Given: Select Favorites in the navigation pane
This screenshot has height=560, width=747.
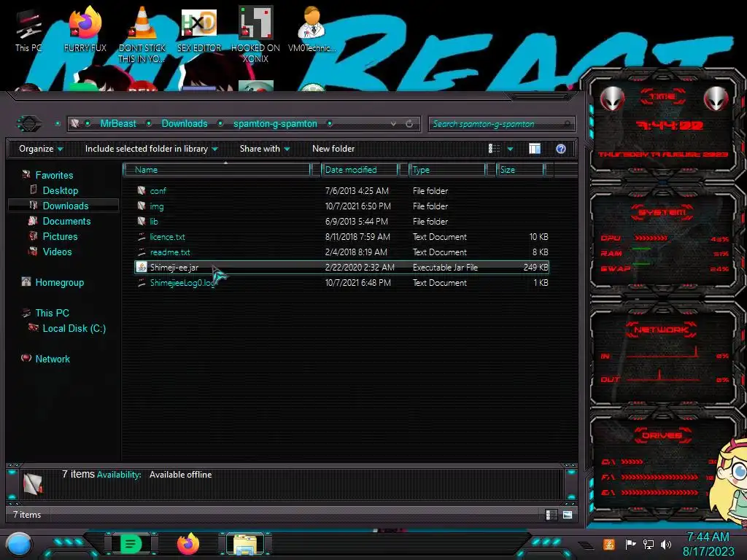Looking at the screenshot, I should [54, 175].
